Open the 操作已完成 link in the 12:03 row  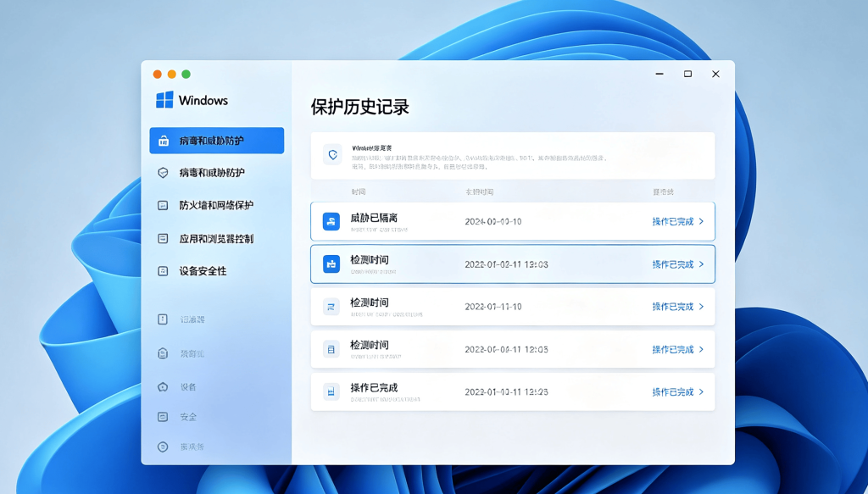point(672,264)
